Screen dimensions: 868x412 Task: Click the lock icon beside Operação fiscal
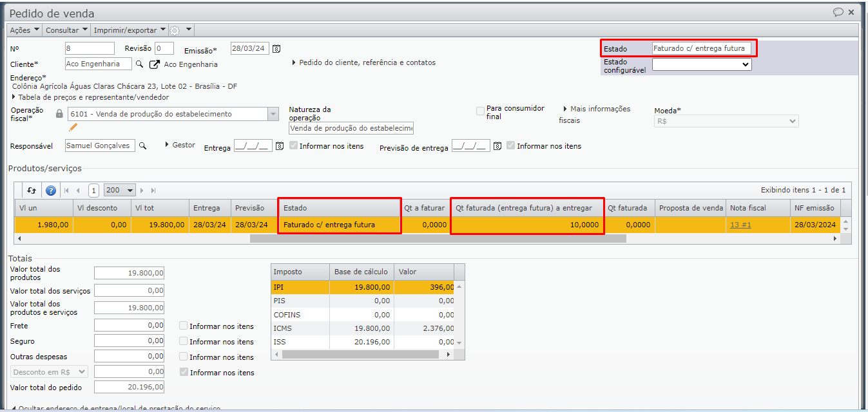[59, 114]
